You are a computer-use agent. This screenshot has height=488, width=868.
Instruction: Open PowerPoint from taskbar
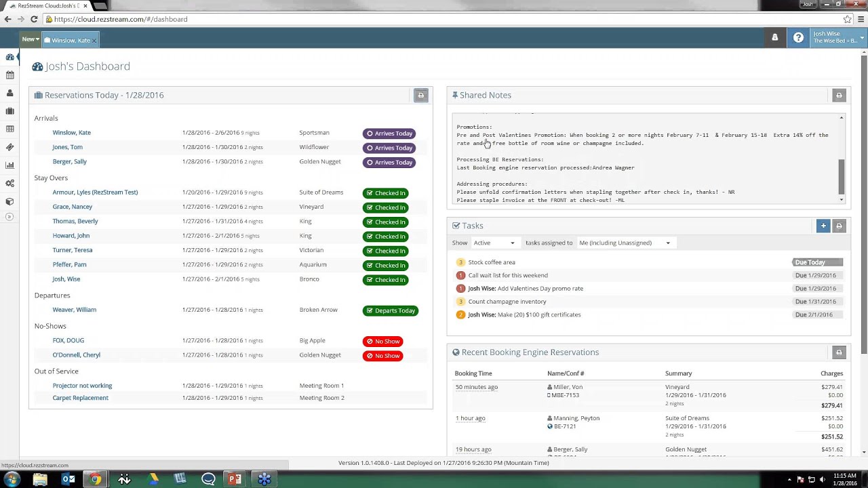(235, 479)
